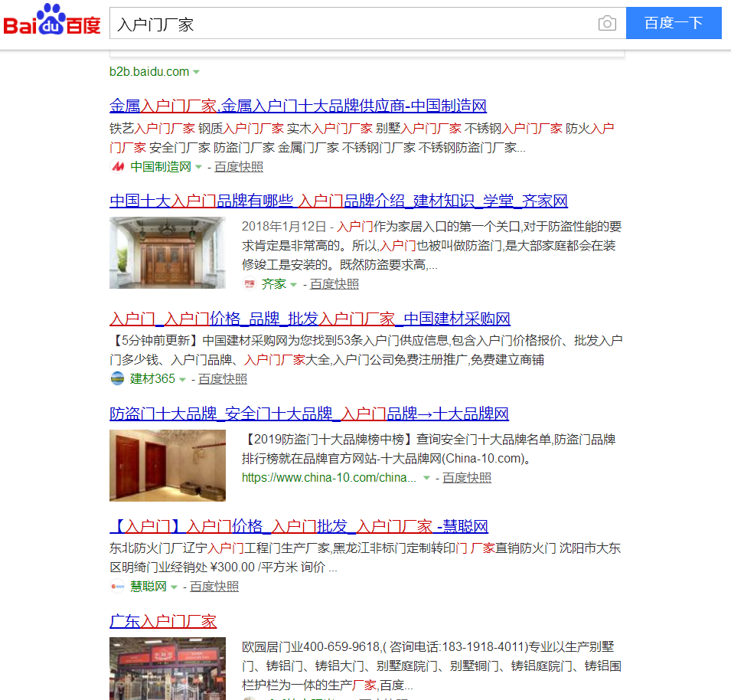Open 入户门价格 中国建材采购网 result title
The width and height of the screenshot is (731, 700).
(x=310, y=319)
